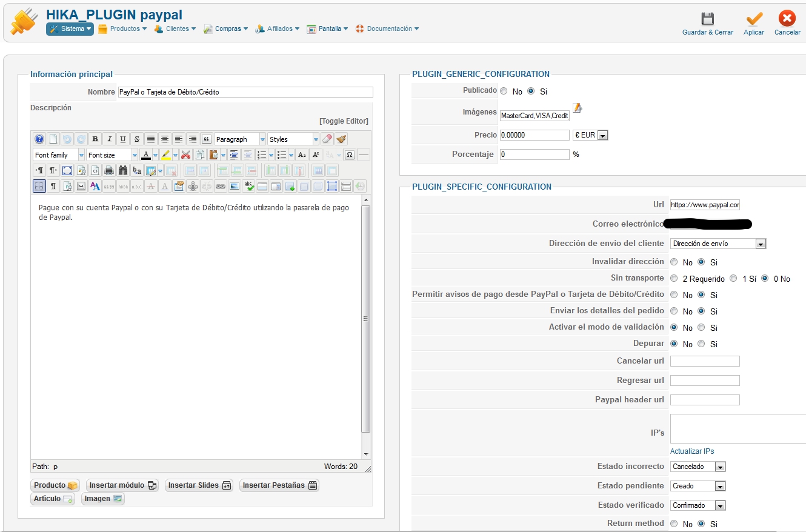Open the Font size dropdown
The width and height of the screenshot is (806, 532).
pyautogui.click(x=112, y=155)
